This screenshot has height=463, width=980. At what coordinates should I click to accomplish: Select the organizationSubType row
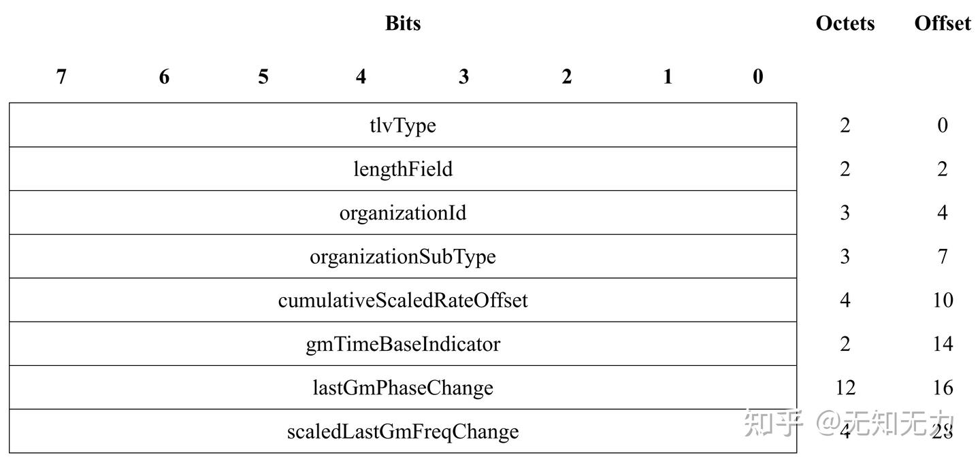coord(403,257)
